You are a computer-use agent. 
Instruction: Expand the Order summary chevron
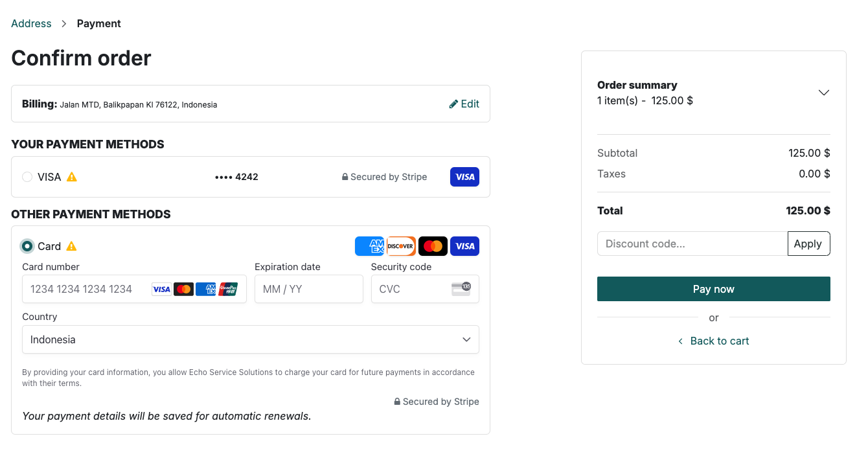coord(823,93)
